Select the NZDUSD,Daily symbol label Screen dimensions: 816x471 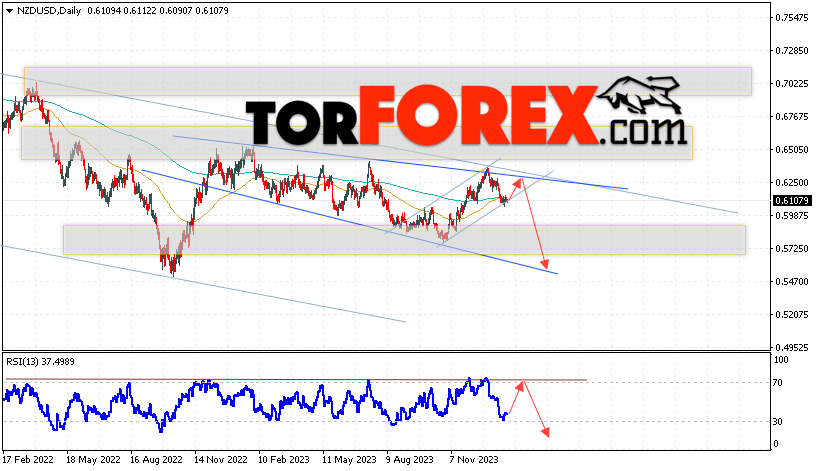click(49, 10)
